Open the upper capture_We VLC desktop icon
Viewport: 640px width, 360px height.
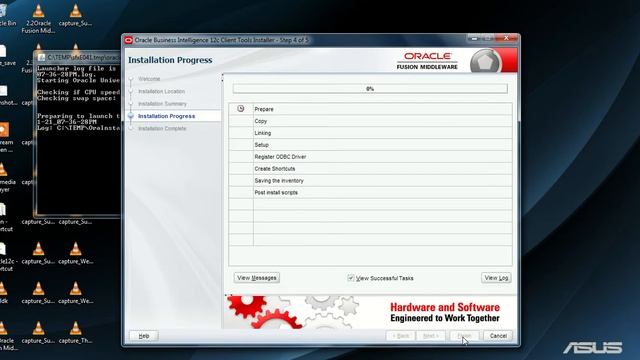[x=75, y=253]
